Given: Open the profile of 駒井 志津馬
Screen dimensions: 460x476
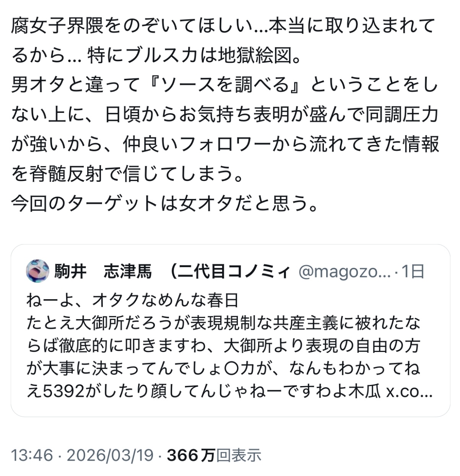Looking at the screenshot, I should pyautogui.click(x=103, y=272).
